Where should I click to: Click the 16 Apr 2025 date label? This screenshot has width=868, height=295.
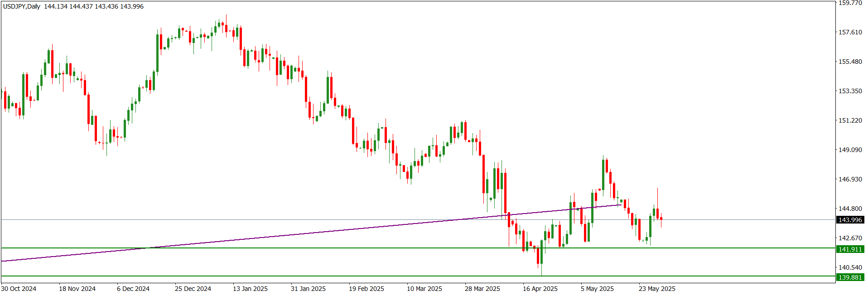[x=540, y=289]
